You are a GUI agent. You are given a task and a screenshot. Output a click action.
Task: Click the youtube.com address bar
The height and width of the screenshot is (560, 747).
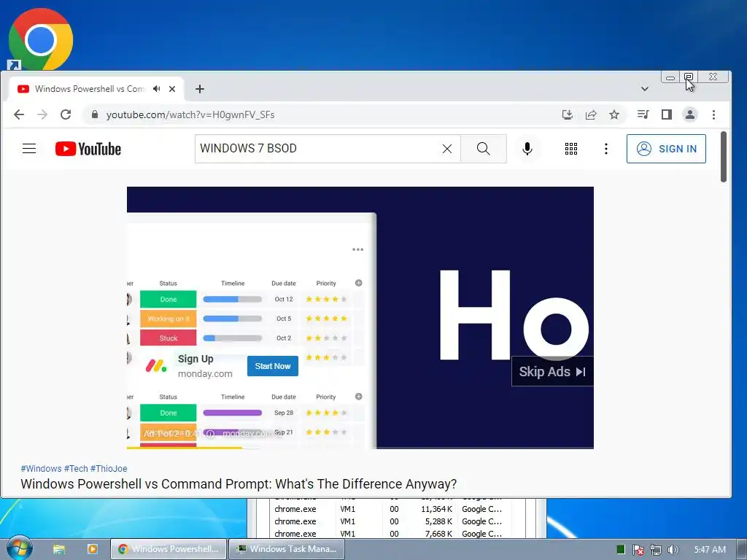pyautogui.click(x=320, y=114)
